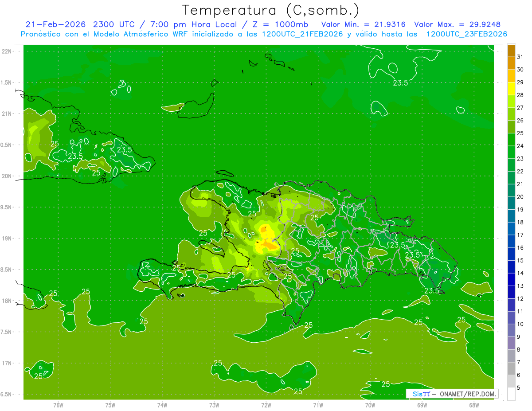Click the "17N" latitude label
The width and height of the screenshot is (532, 411).
[7, 363]
